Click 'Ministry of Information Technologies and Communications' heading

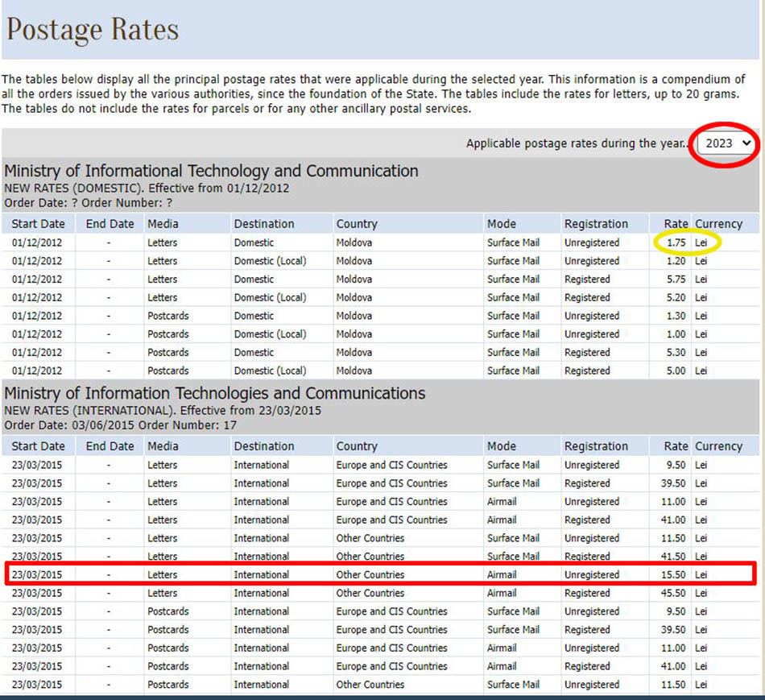215,393
